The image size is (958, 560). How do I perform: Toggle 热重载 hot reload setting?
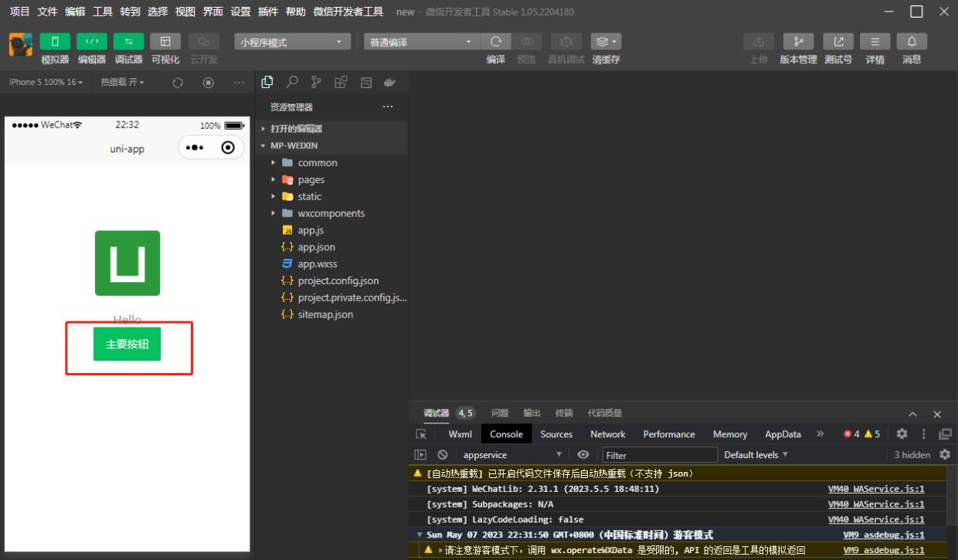click(121, 82)
